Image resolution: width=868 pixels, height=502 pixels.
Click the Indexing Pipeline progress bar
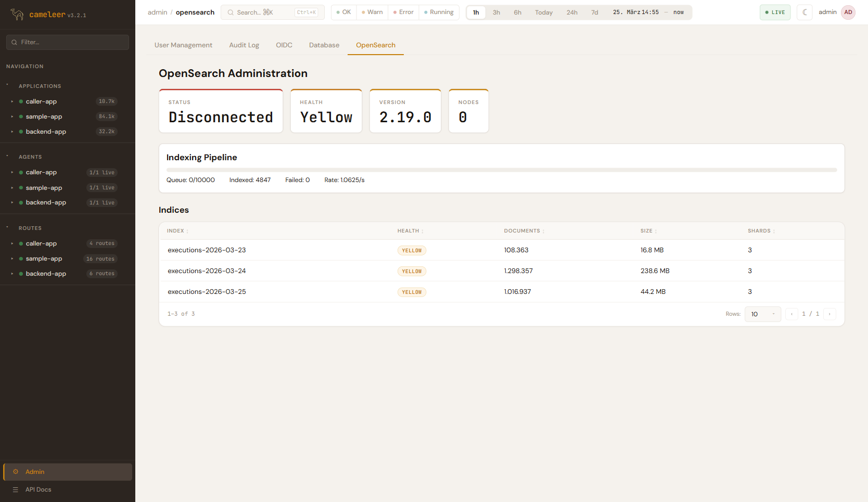point(501,170)
